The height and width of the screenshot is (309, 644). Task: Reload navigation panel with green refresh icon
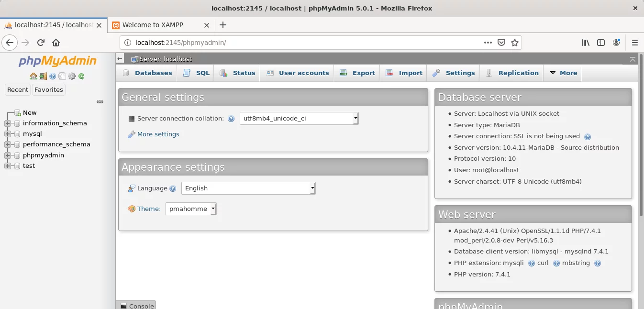pyautogui.click(x=81, y=76)
